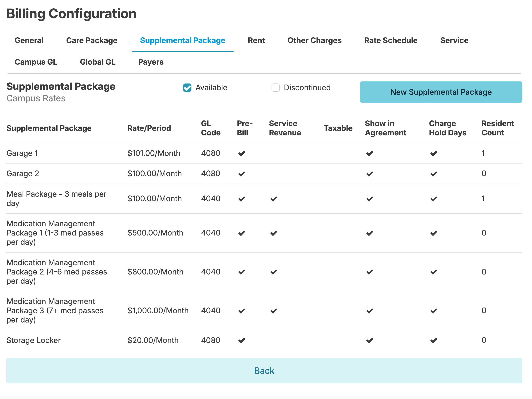Click Medication Package 1 Pre-Bill checkmark
This screenshot has height=399, width=532.
[x=242, y=233]
